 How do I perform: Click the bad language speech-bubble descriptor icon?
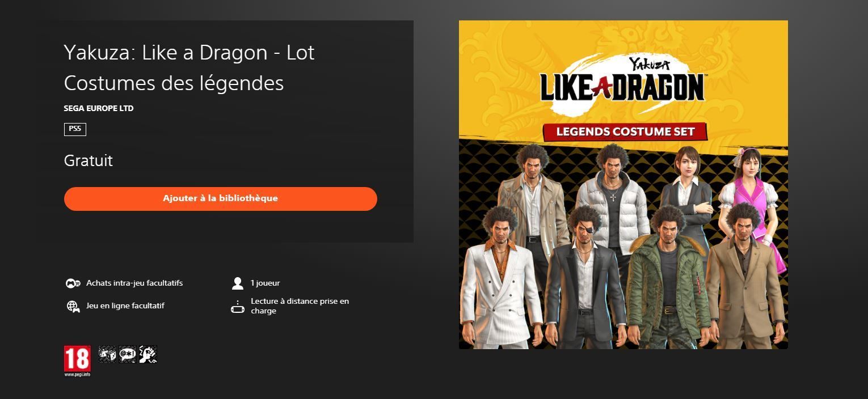(x=128, y=354)
